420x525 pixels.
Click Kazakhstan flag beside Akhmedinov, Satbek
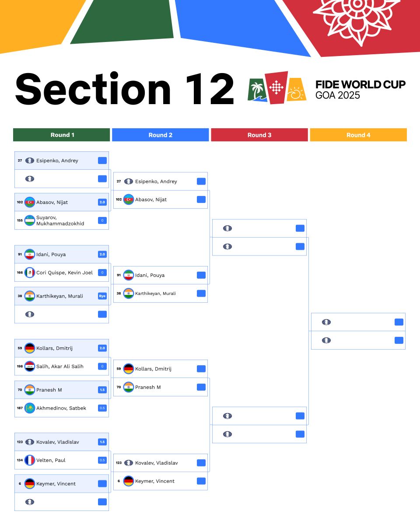coord(30,408)
